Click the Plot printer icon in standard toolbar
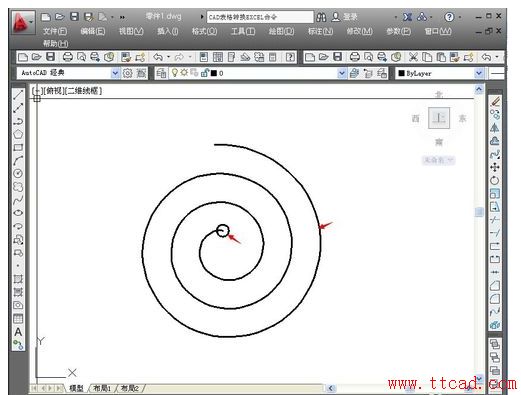 point(68,57)
